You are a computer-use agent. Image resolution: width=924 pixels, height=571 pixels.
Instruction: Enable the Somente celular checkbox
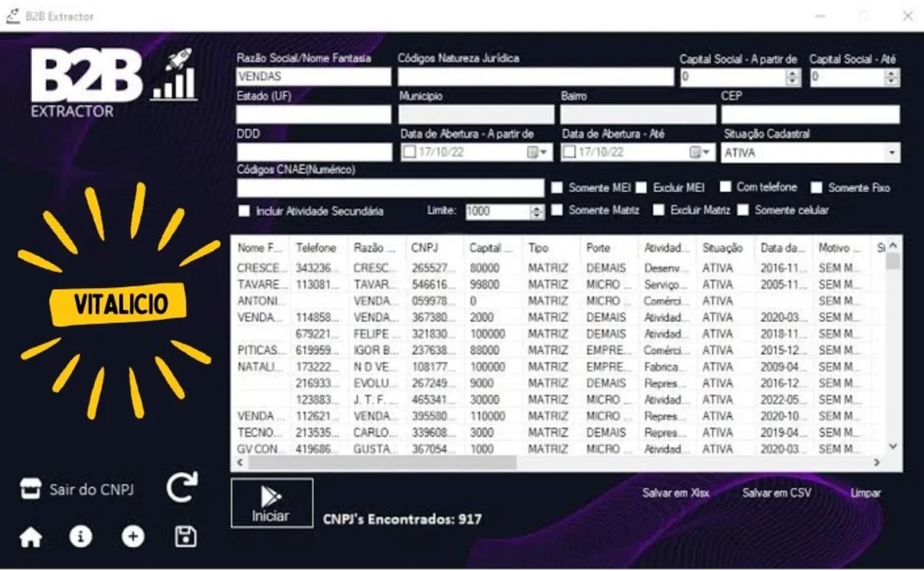[743, 210]
